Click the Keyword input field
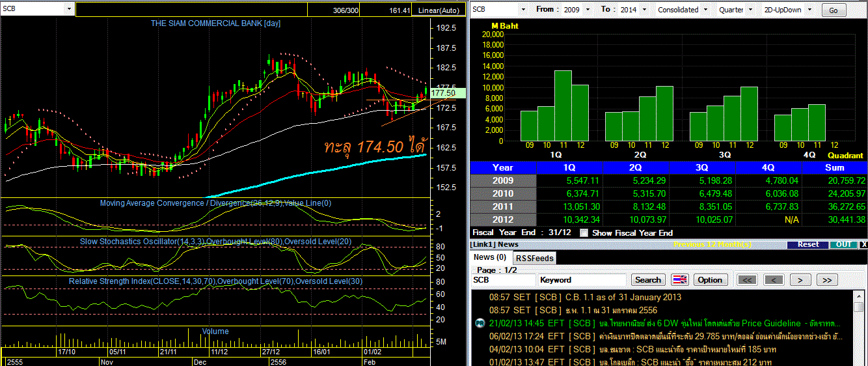The image size is (868, 366). point(582,280)
